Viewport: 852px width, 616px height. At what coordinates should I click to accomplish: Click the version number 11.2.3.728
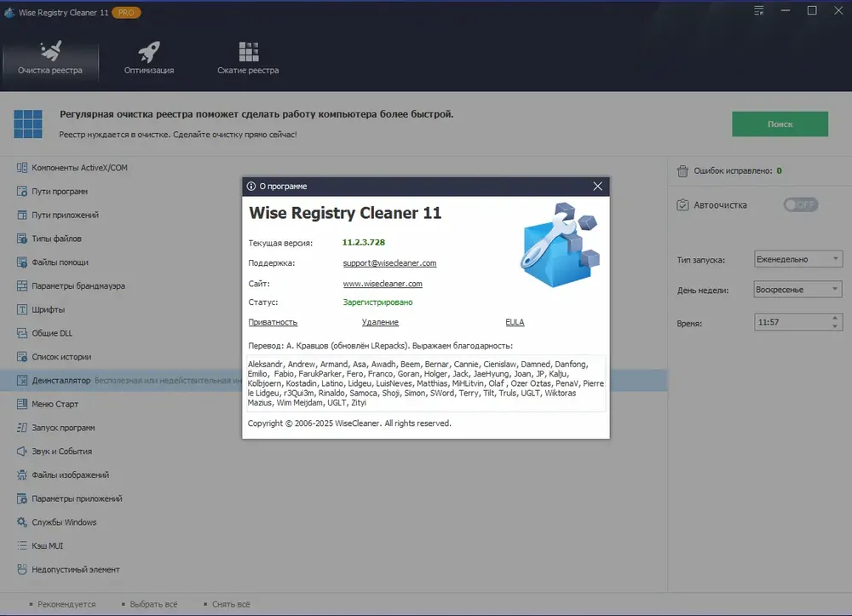tap(364, 242)
